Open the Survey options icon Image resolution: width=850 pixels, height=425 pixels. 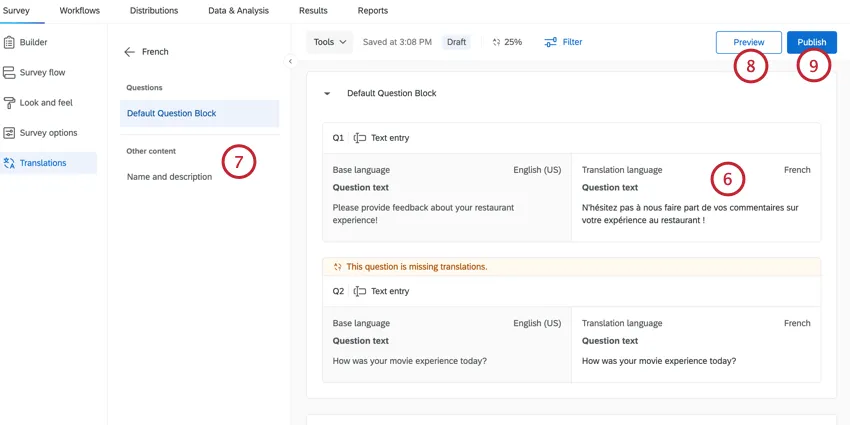[10, 133]
